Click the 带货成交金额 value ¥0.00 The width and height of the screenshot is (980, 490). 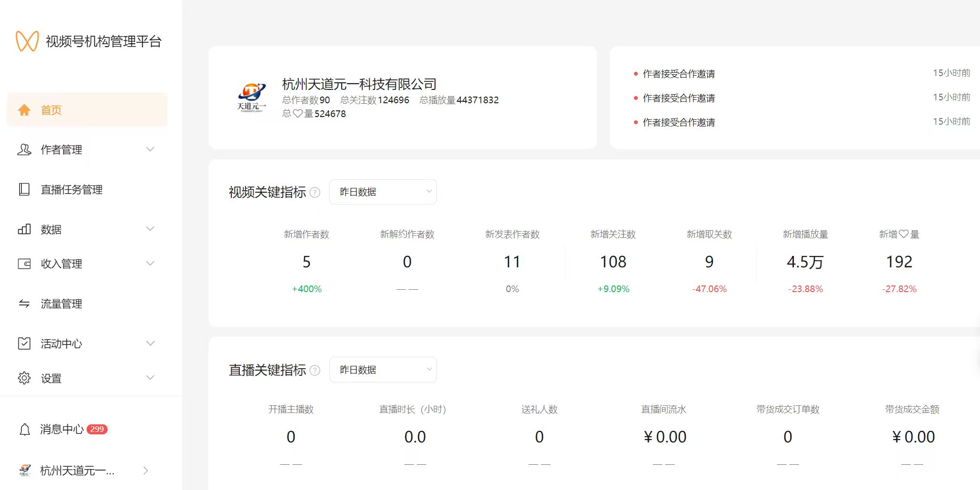coord(913,437)
